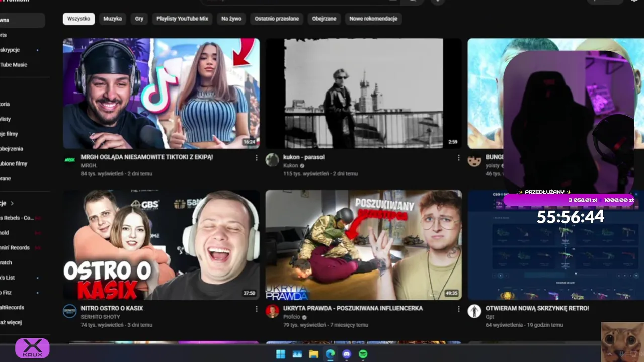Open yoisty channel avatar
Image resolution: width=644 pixels, height=362 pixels.
474,160
